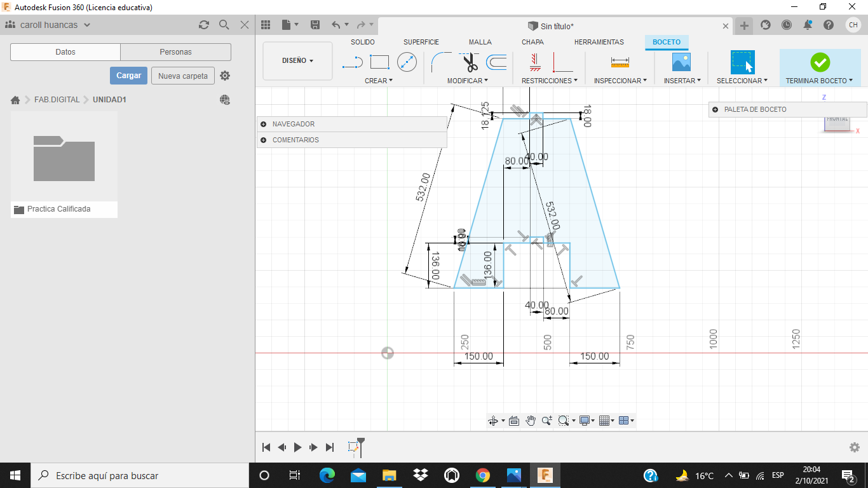This screenshot has width=868, height=488.
Task: Switch to the Personas tab
Action: point(175,52)
